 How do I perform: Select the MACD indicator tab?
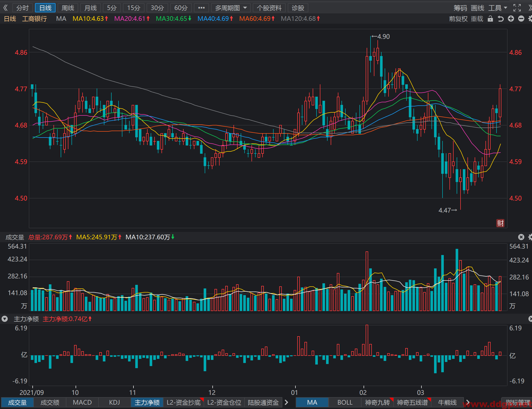coord(82,402)
